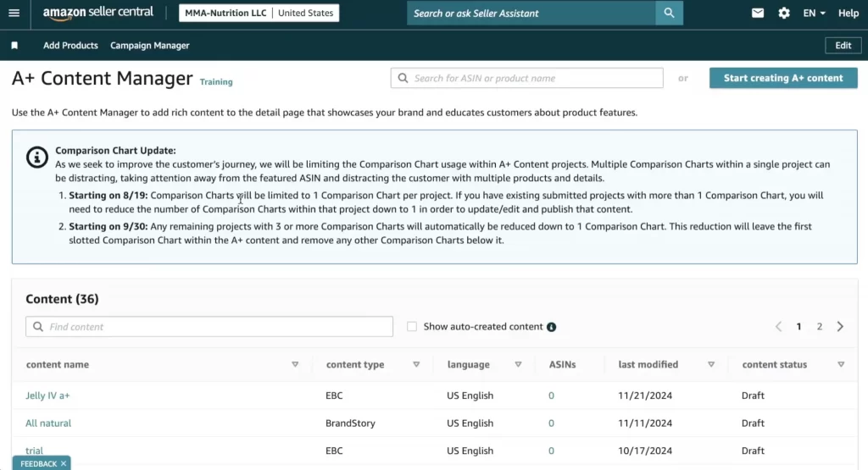
Task: Open the EN language dropdown
Action: point(814,13)
